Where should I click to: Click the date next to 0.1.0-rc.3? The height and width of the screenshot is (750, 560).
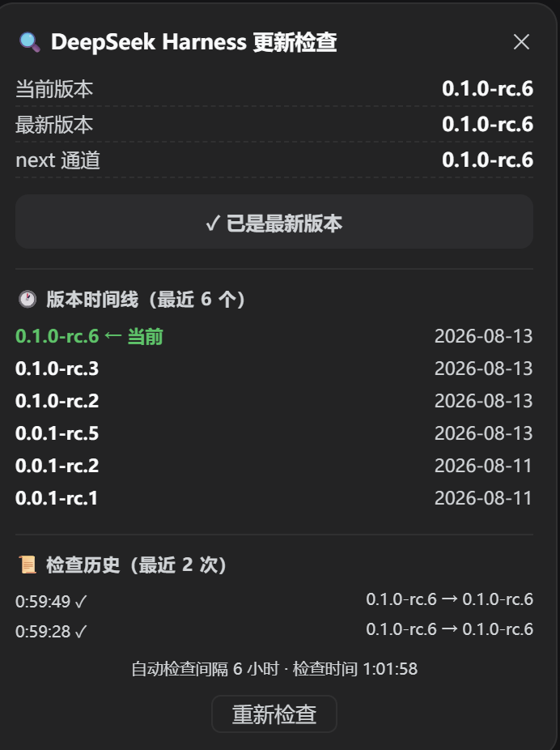click(x=484, y=369)
